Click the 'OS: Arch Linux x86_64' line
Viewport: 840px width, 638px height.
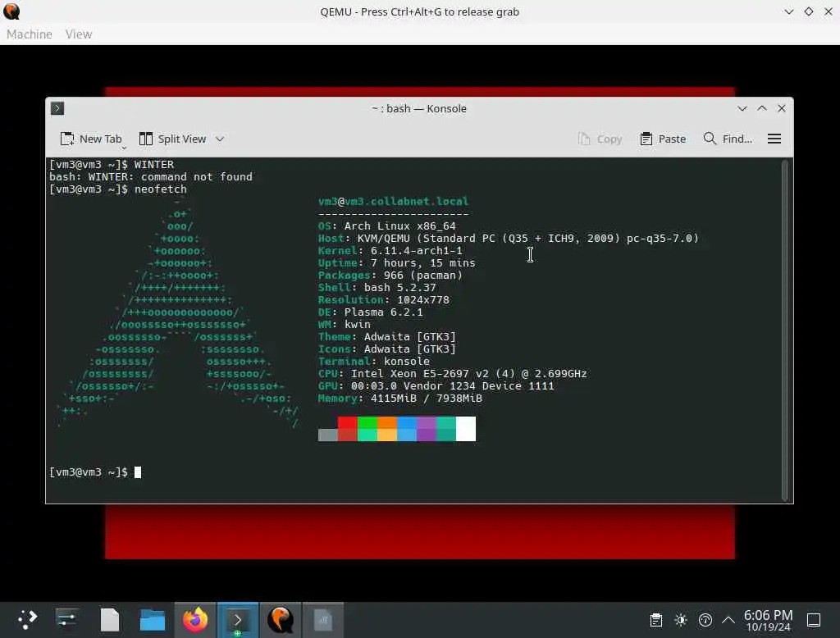tap(387, 226)
